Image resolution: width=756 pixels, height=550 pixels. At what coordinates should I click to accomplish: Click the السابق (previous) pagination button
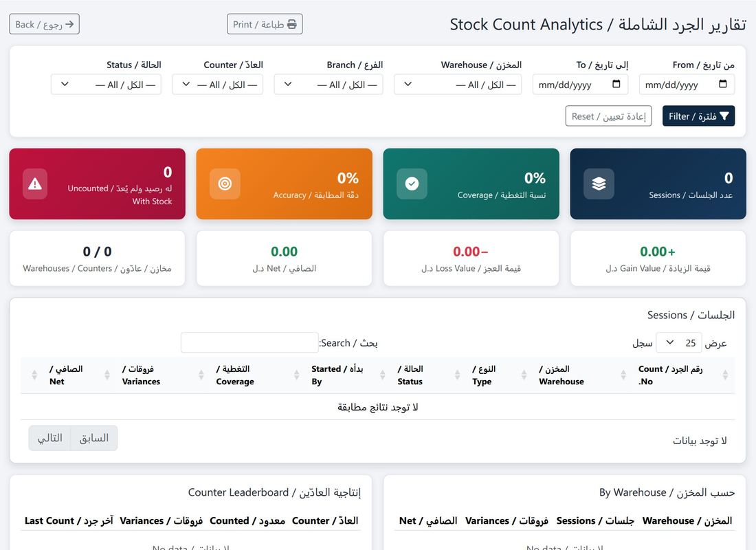94,438
